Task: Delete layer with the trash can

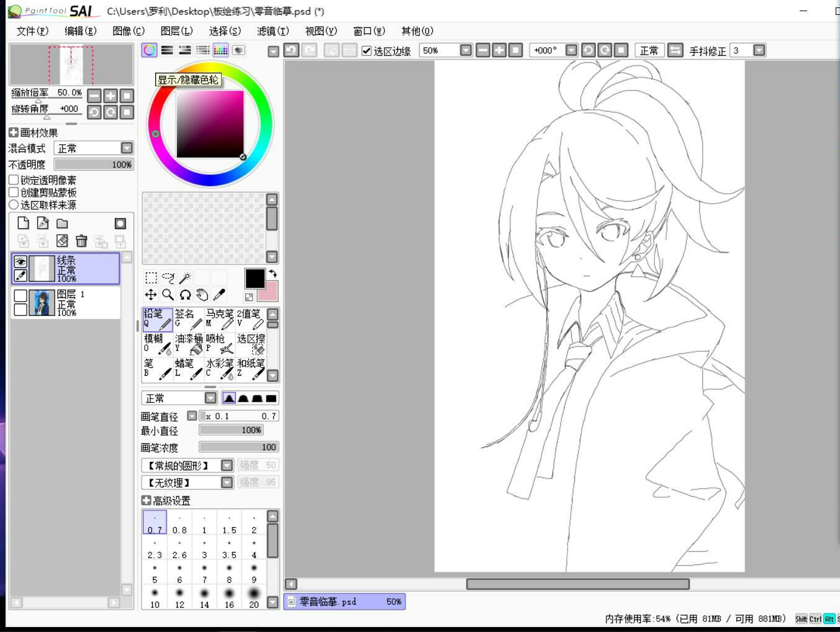Action: click(81, 240)
